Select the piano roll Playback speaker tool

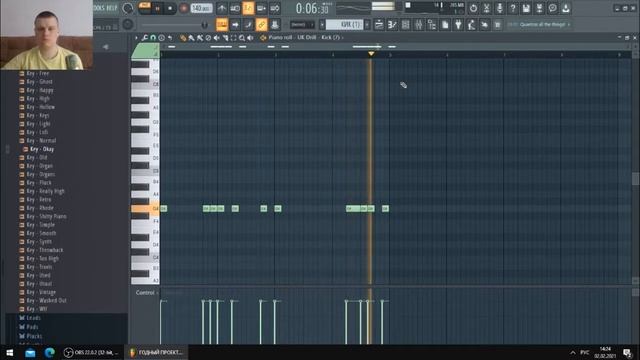[251, 38]
